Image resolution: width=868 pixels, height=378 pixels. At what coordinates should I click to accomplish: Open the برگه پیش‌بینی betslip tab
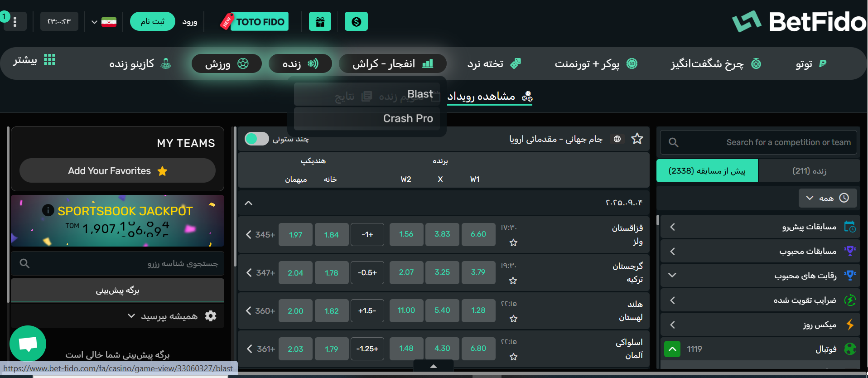point(117,290)
